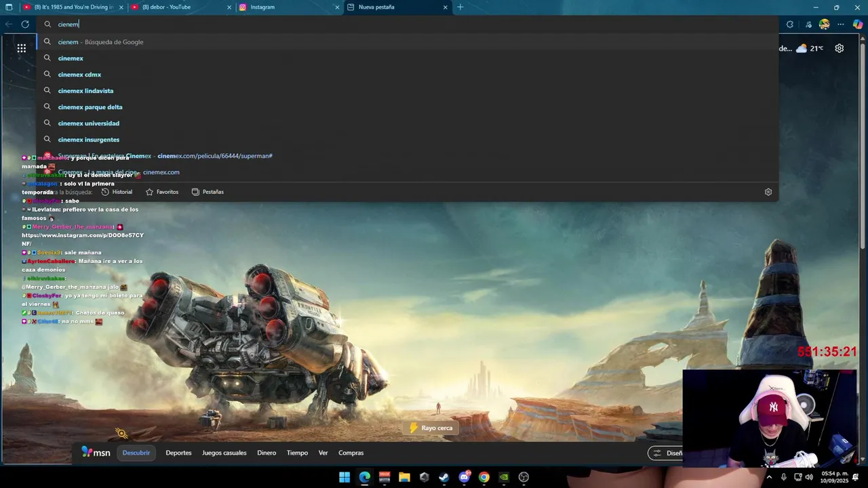Viewport: 868px width, 488px height.
Task: Open a new tab with plus button
Action: (460, 7)
